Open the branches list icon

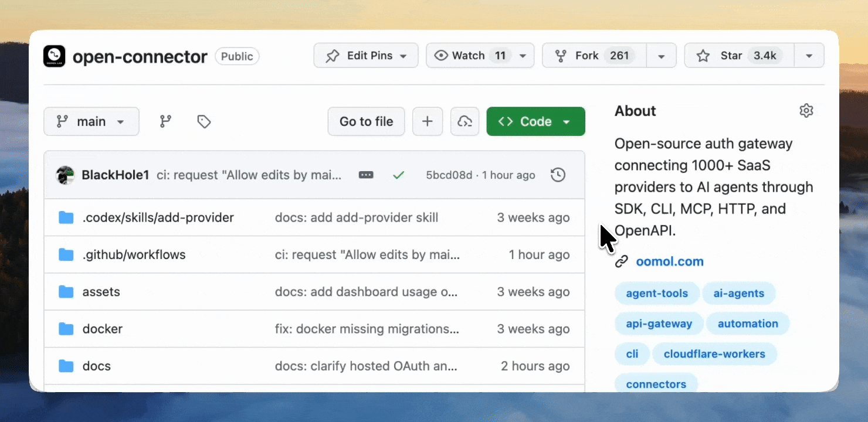pos(166,121)
